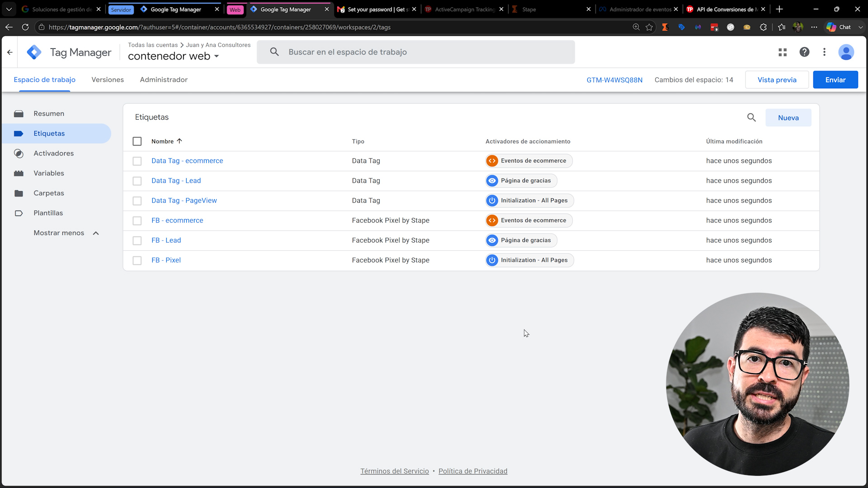Reload the page with the refresh icon

click(25, 27)
